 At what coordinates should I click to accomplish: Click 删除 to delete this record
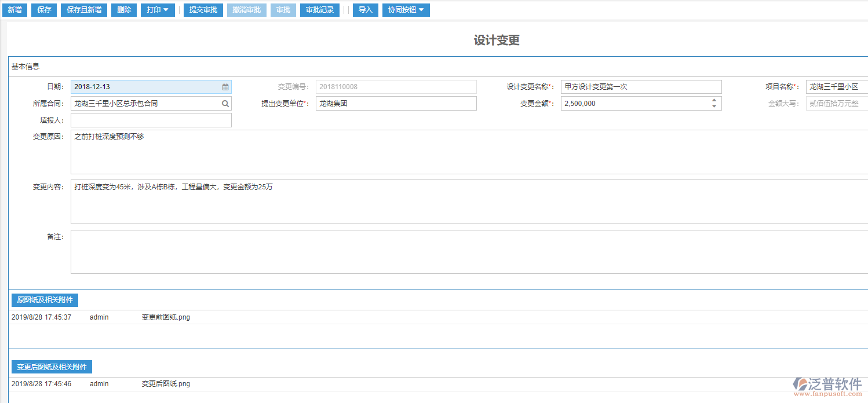pos(123,10)
